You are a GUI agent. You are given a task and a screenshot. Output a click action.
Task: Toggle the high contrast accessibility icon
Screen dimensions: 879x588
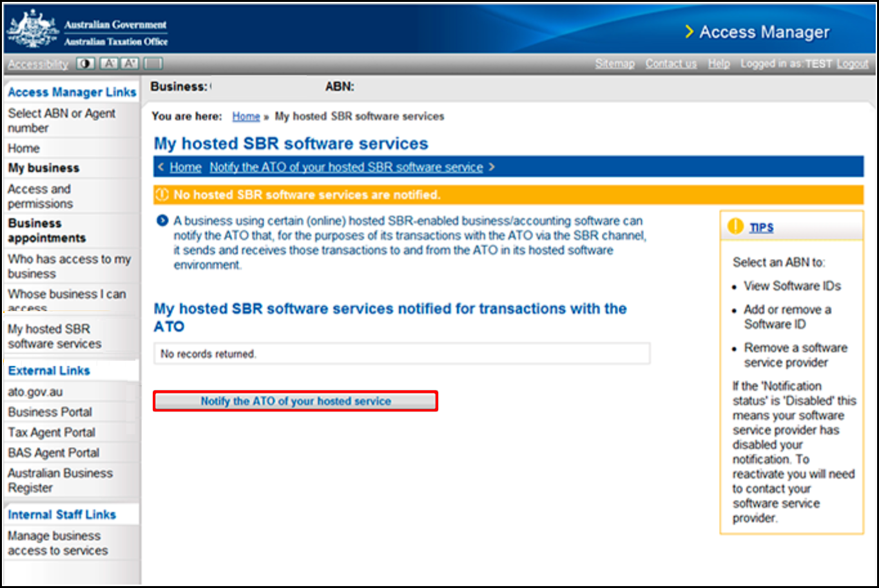tap(85, 64)
